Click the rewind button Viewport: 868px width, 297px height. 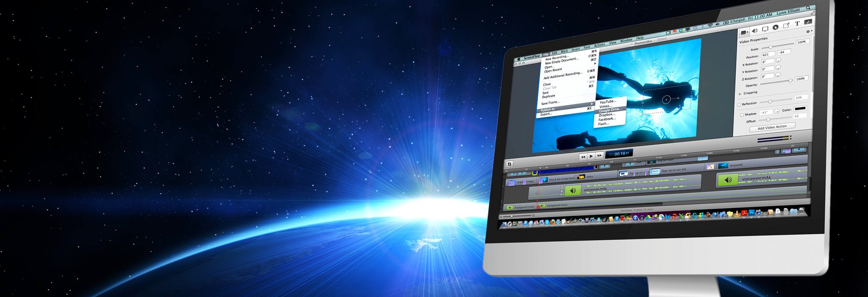click(x=583, y=157)
